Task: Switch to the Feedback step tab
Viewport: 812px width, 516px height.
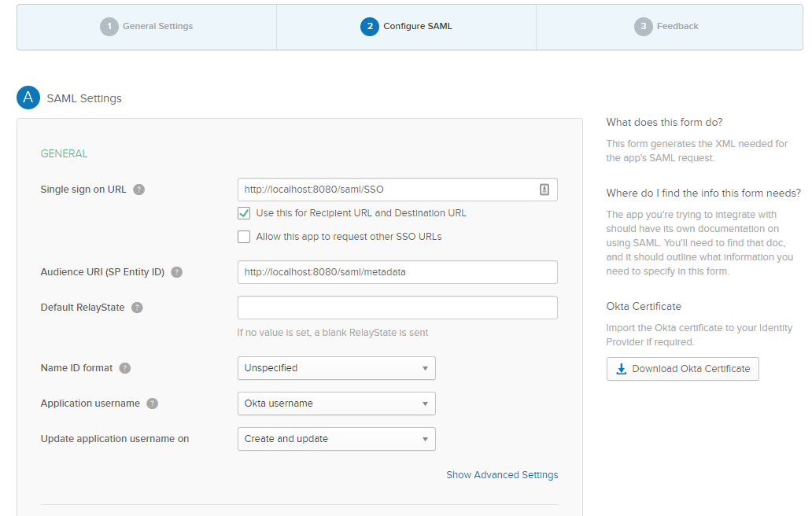Action: click(x=669, y=27)
